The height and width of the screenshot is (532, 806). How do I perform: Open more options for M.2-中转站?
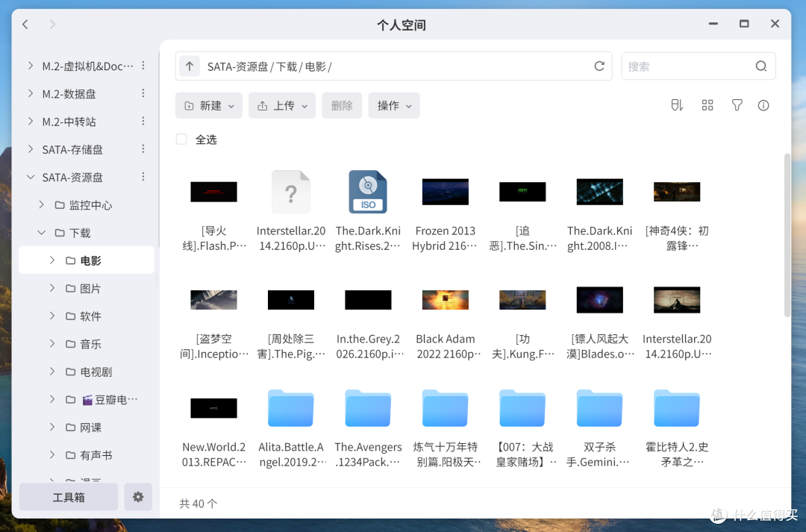pyautogui.click(x=143, y=121)
